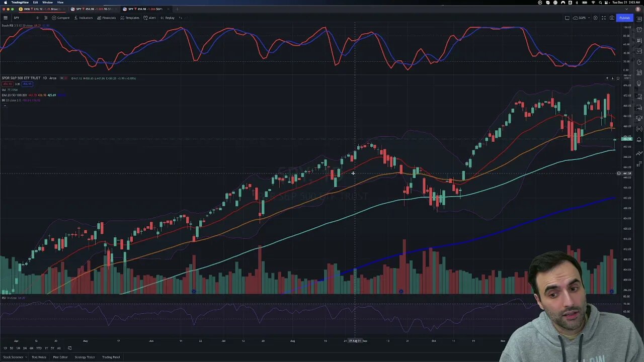Select the YTD time range
The image size is (644, 362).
point(39,348)
